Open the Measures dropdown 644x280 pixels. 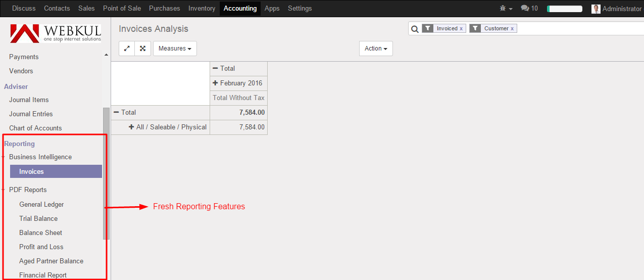click(x=175, y=49)
